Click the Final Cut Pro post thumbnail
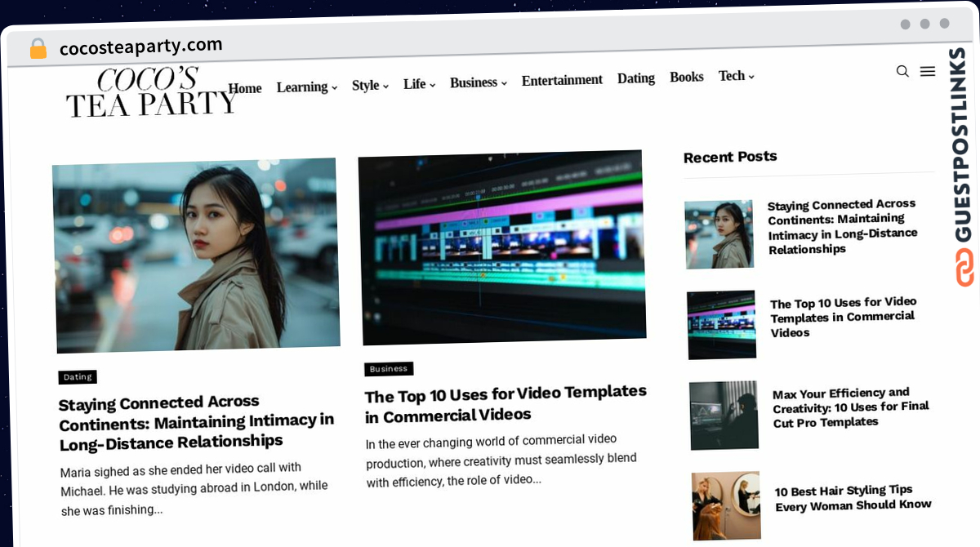Screen dimensions: 980x547 click(x=724, y=416)
